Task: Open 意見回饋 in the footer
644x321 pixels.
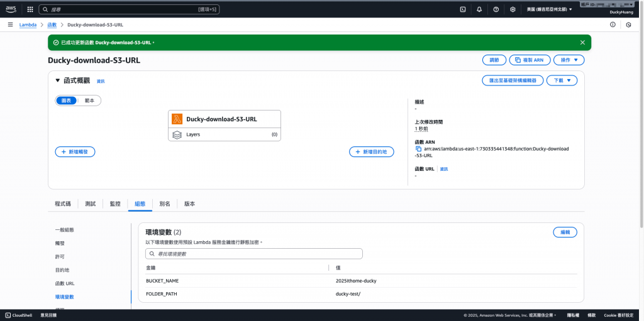Action: (48, 315)
